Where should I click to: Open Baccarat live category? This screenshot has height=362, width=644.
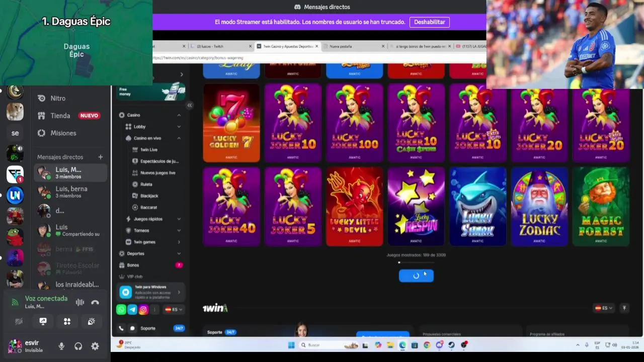pos(148,208)
